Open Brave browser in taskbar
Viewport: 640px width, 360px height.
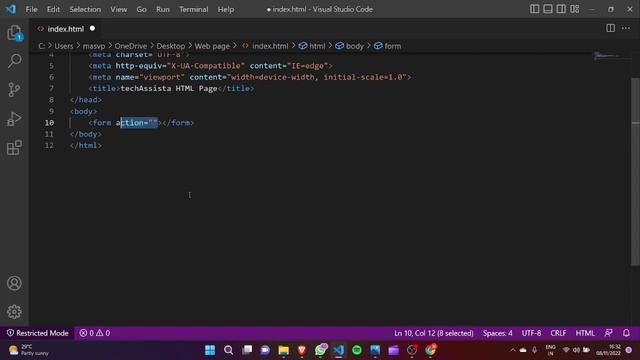click(302, 350)
